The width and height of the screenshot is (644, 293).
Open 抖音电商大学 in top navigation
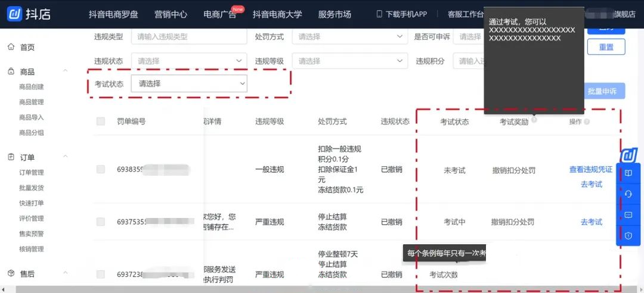[x=277, y=14]
